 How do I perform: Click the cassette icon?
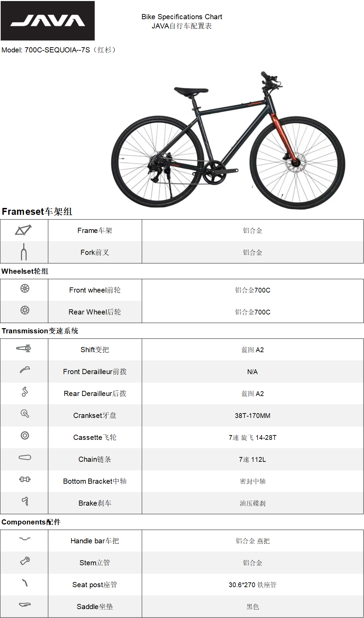pyautogui.click(x=25, y=435)
